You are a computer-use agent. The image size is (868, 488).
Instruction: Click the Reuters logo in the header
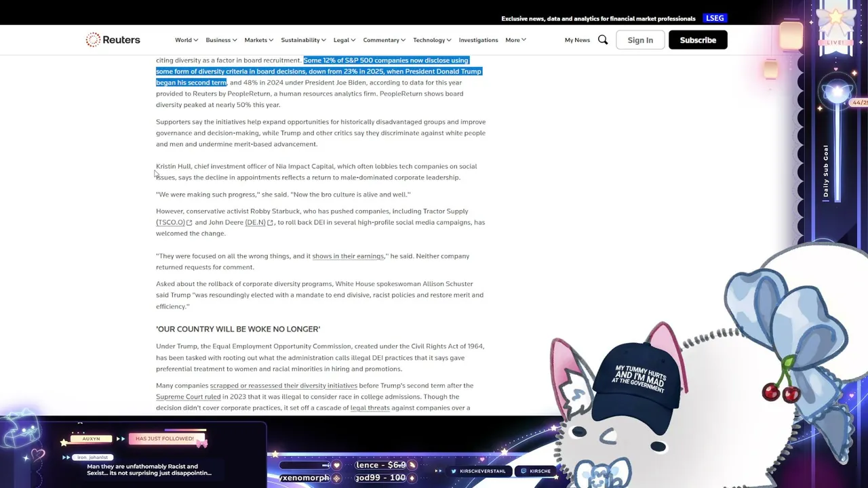pyautogui.click(x=113, y=40)
